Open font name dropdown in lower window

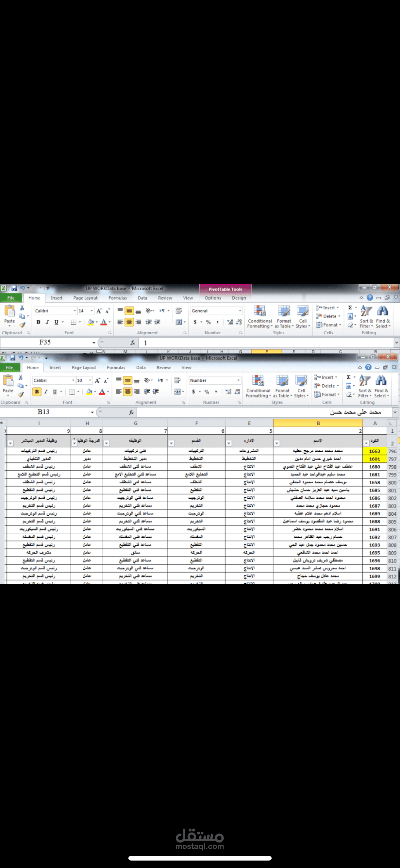pyautogui.click(x=73, y=380)
